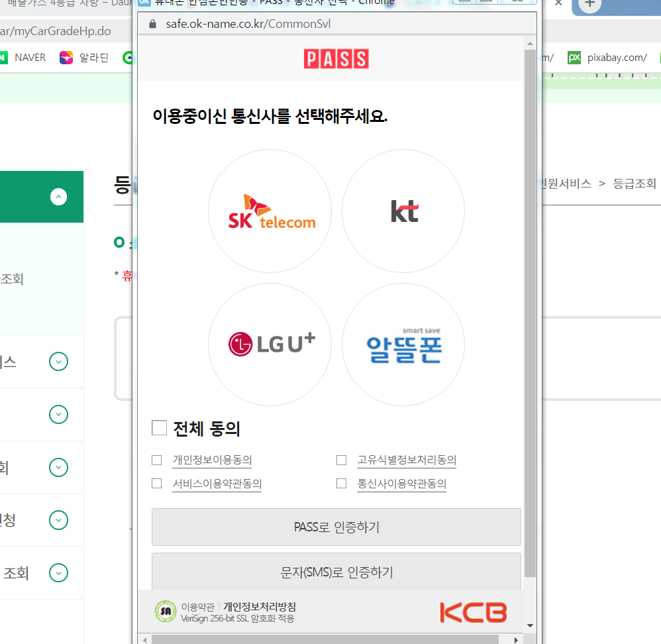Click the popup URL safe.ok-name.co.kr
The width and height of the screenshot is (661, 644).
[x=248, y=24]
